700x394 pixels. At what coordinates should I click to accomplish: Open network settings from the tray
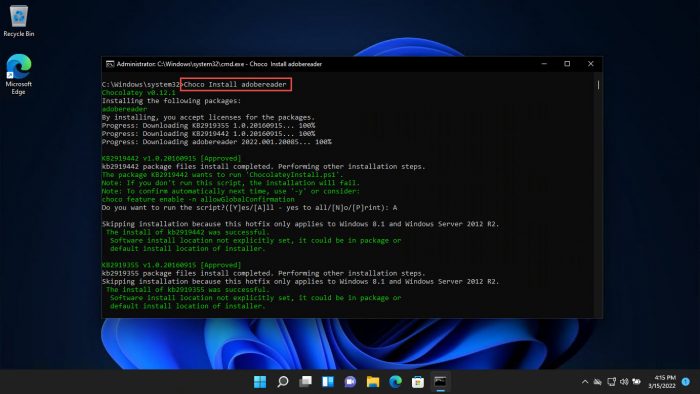click(x=612, y=382)
